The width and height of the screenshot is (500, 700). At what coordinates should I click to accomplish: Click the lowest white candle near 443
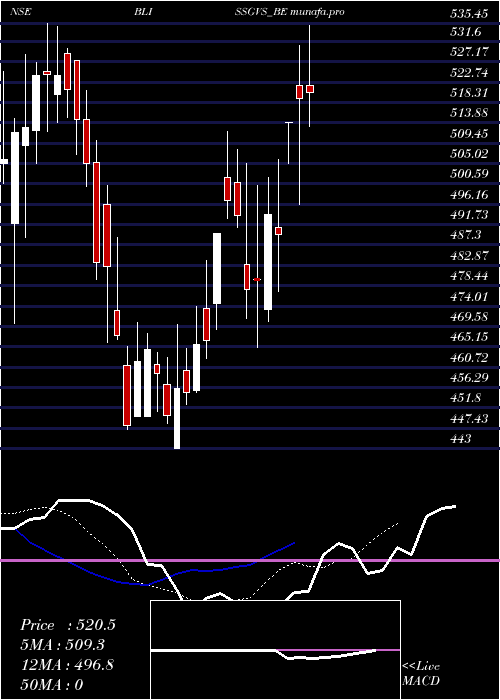[177, 418]
